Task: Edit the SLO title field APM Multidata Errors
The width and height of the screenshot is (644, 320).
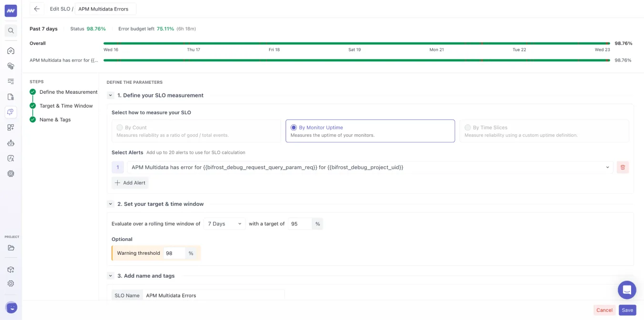Action: 105,9
